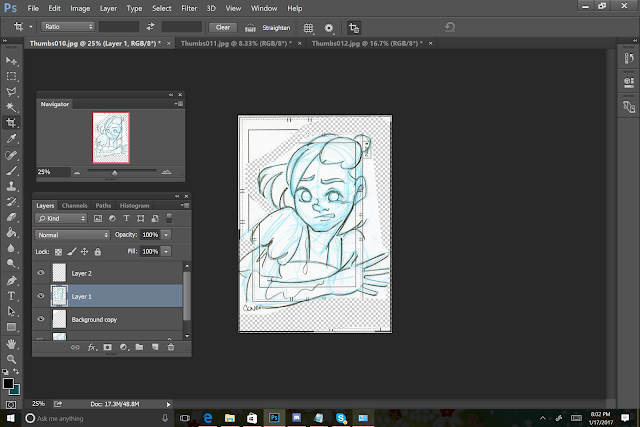Click the Lasso tool icon

click(x=12, y=91)
